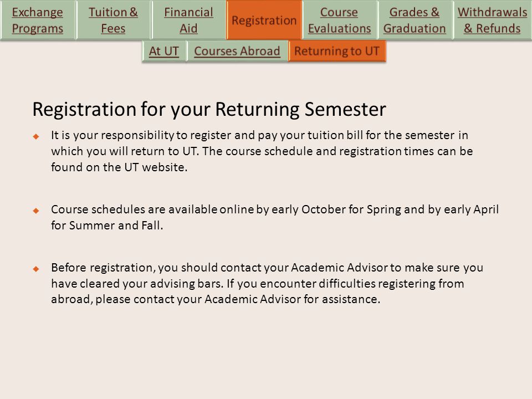Select the At UT sub-tab
This screenshot has width=532, height=399.
pyautogui.click(x=164, y=51)
